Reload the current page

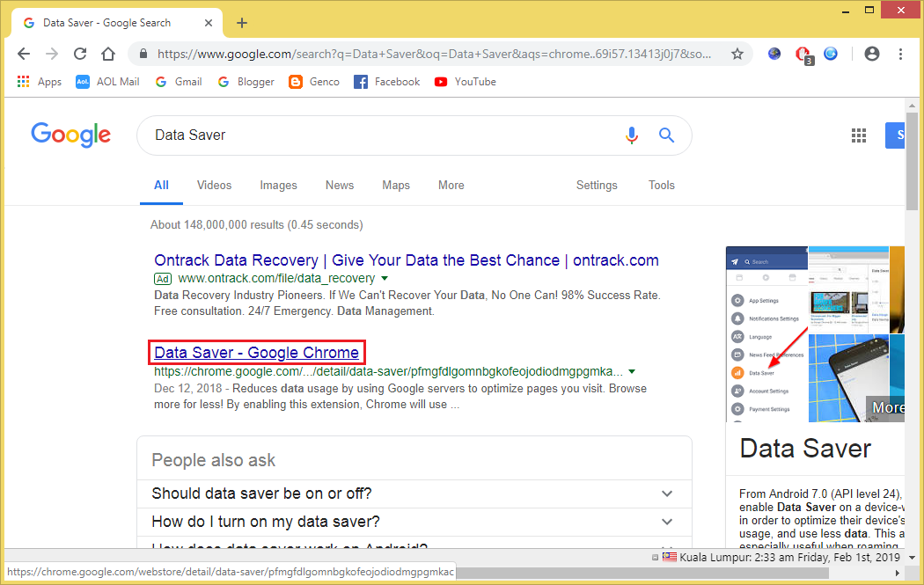click(x=79, y=54)
